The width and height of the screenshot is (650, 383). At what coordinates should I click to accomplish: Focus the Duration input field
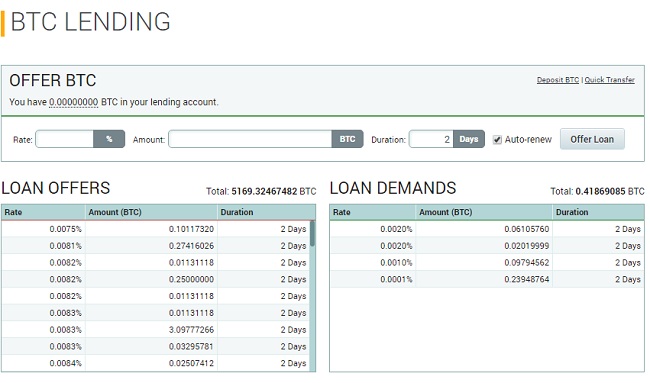pos(431,139)
